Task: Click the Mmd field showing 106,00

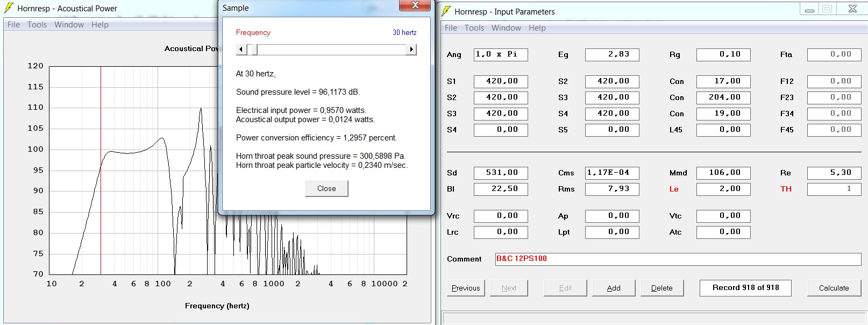Action: pyautogui.click(x=723, y=173)
